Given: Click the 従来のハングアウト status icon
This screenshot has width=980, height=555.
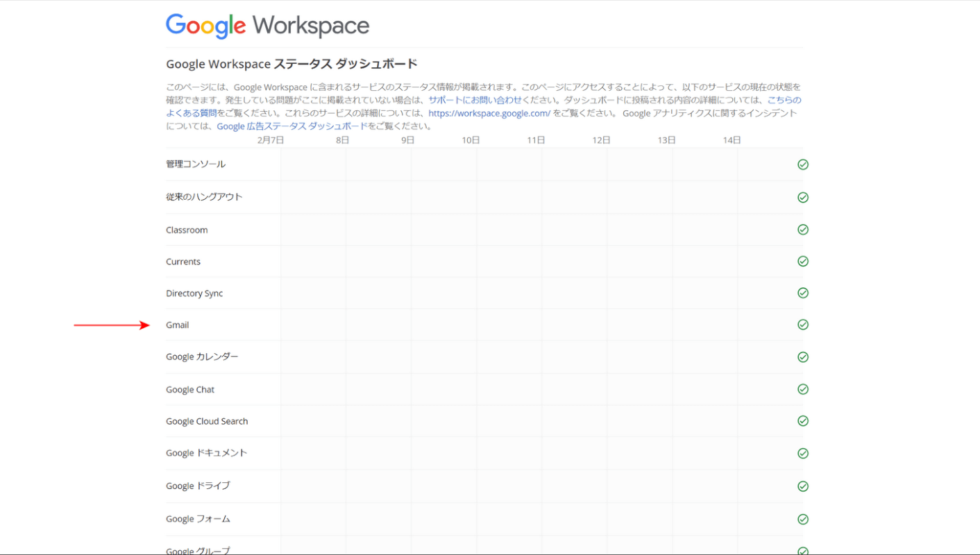Looking at the screenshot, I should click(803, 198).
